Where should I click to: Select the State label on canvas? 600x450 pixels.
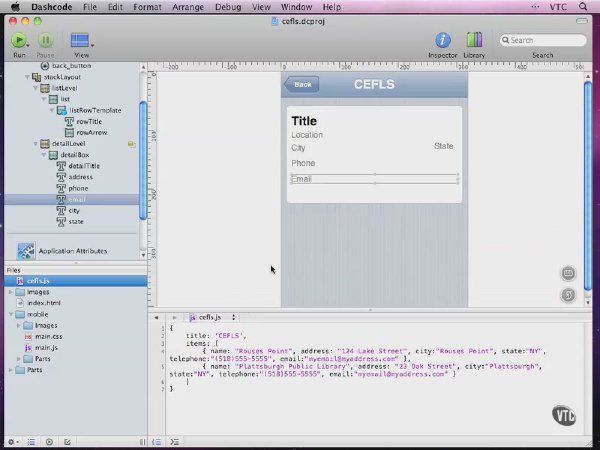(443, 146)
